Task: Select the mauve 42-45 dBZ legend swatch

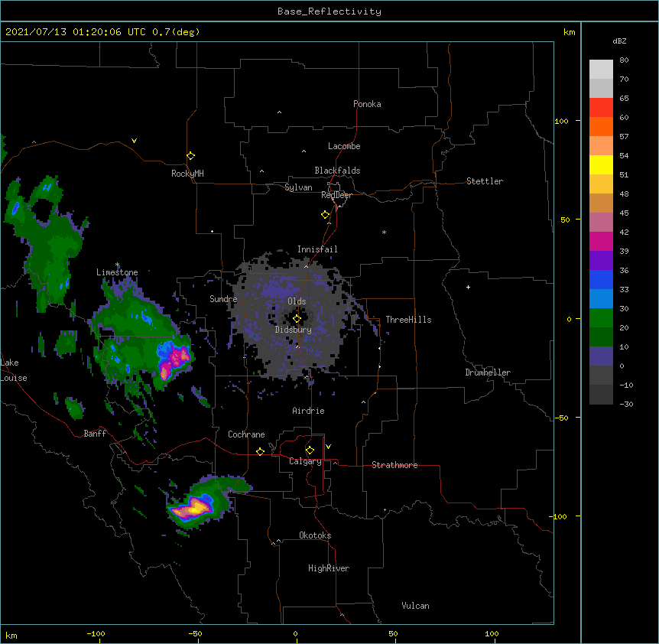Action: 601,223
